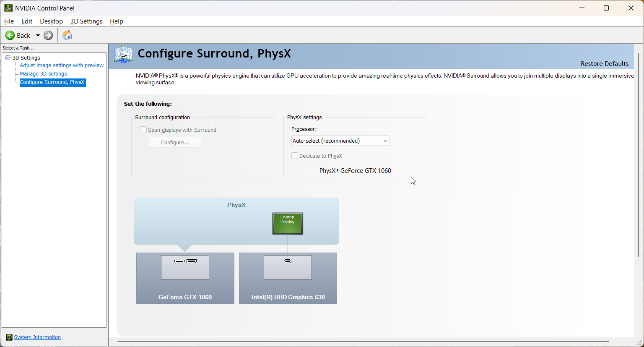Click first port connector on GeForce GTX 1060

click(179, 261)
